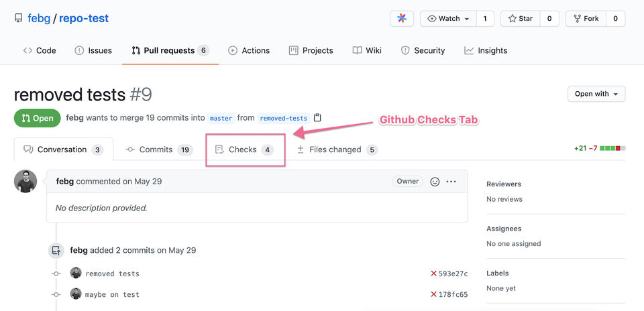Open the 'Open with' dropdown
The image size is (644, 311).
point(596,94)
